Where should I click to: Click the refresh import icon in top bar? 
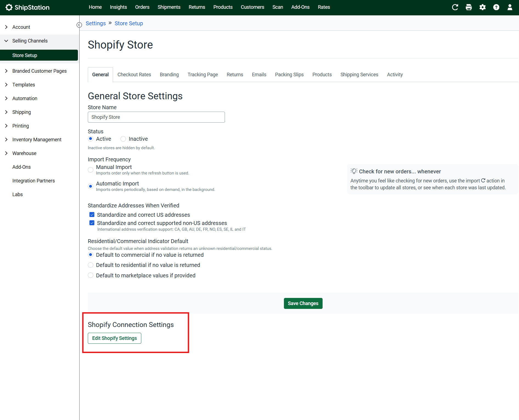click(455, 7)
